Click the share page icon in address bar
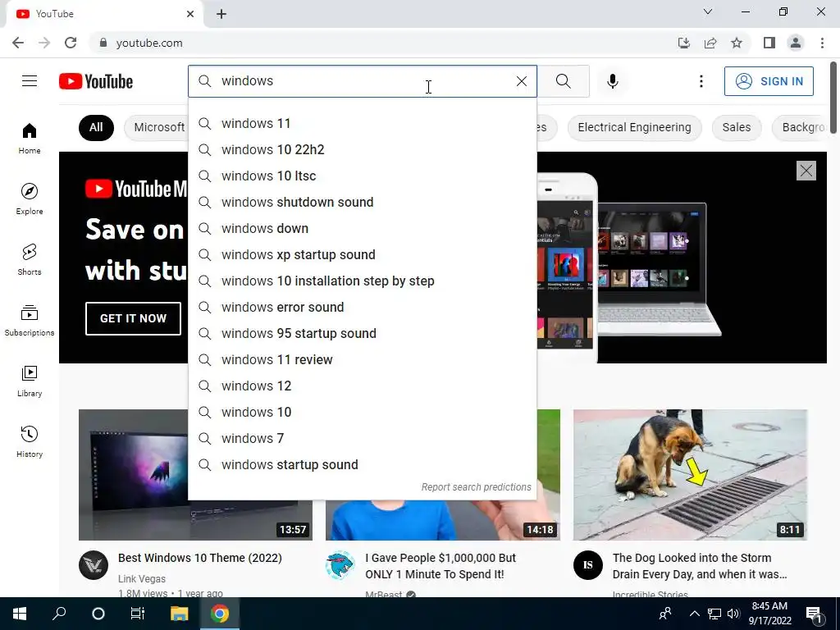Image resolution: width=840 pixels, height=630 pixels. pos(710,43)
